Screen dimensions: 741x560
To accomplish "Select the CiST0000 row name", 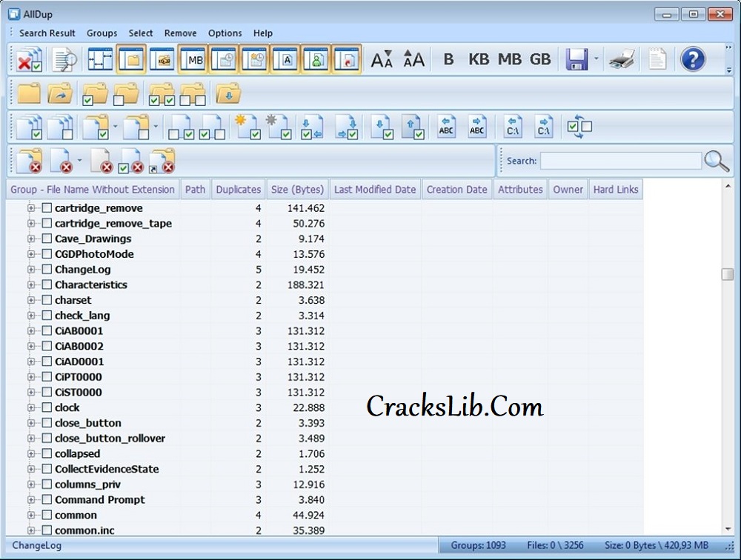I will click(79, 393).
